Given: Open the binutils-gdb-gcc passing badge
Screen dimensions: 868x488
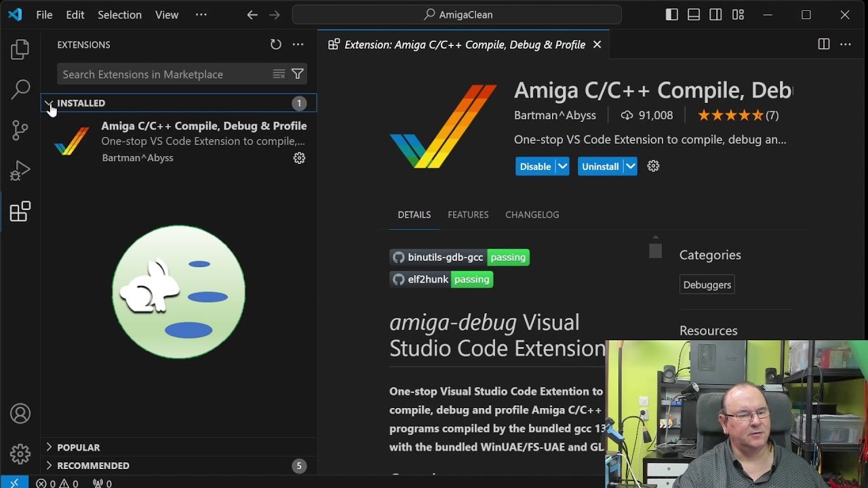Looking at the screenshot, I should click(459, 257).
